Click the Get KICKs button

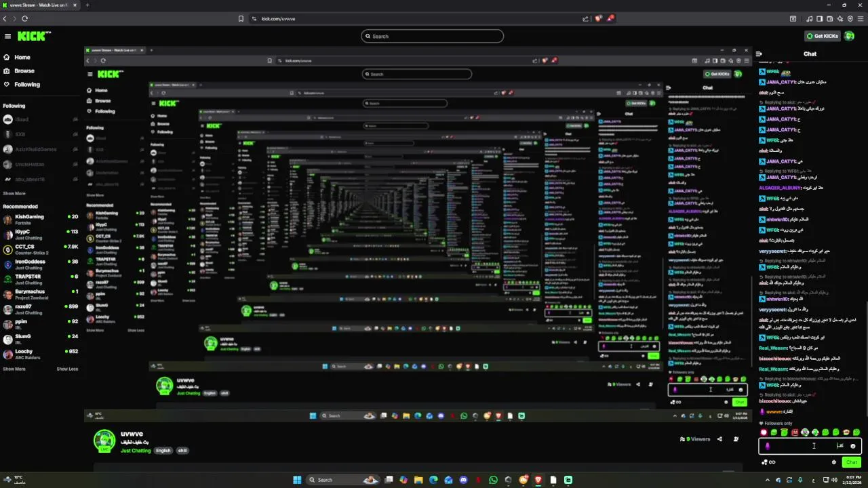point(823,37)
